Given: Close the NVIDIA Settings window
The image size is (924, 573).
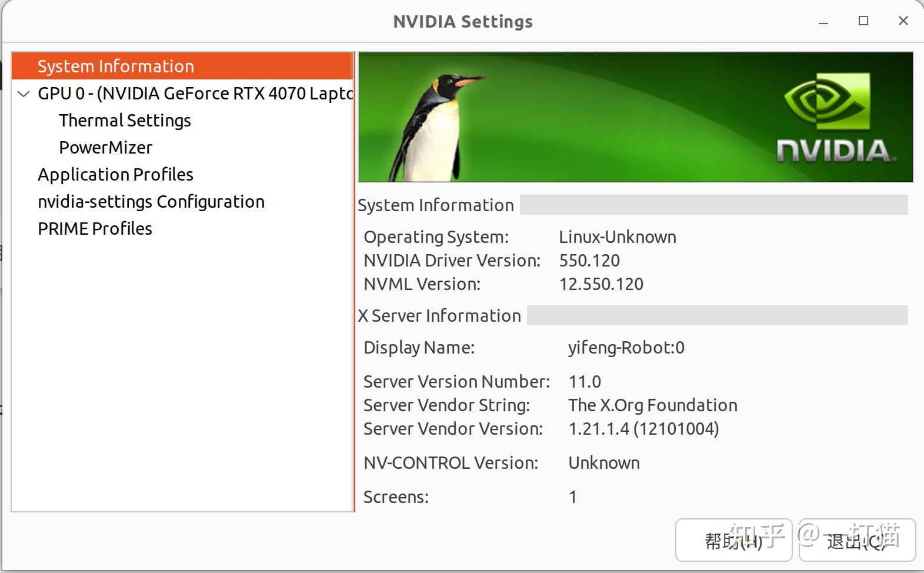Looking at the screenshot, I should (903, 21).
